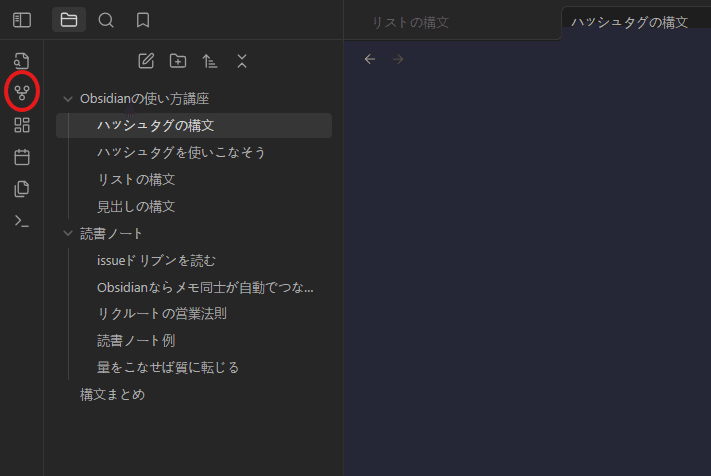711x476 pixels.
Task: Open the command palette icon
Action: [22, 221]
